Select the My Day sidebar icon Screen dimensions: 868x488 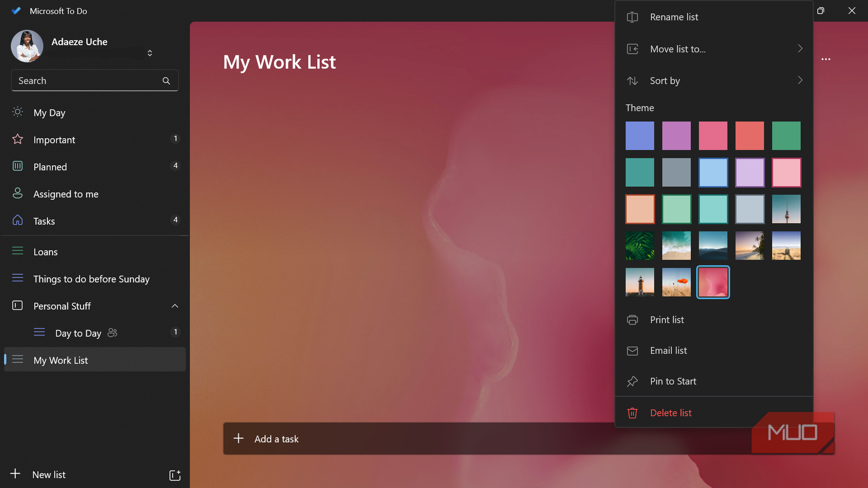17,112
